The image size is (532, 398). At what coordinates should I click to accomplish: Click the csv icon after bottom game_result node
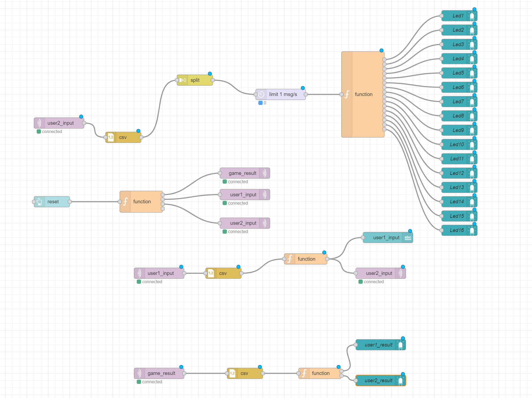click(x=232, y=373)
